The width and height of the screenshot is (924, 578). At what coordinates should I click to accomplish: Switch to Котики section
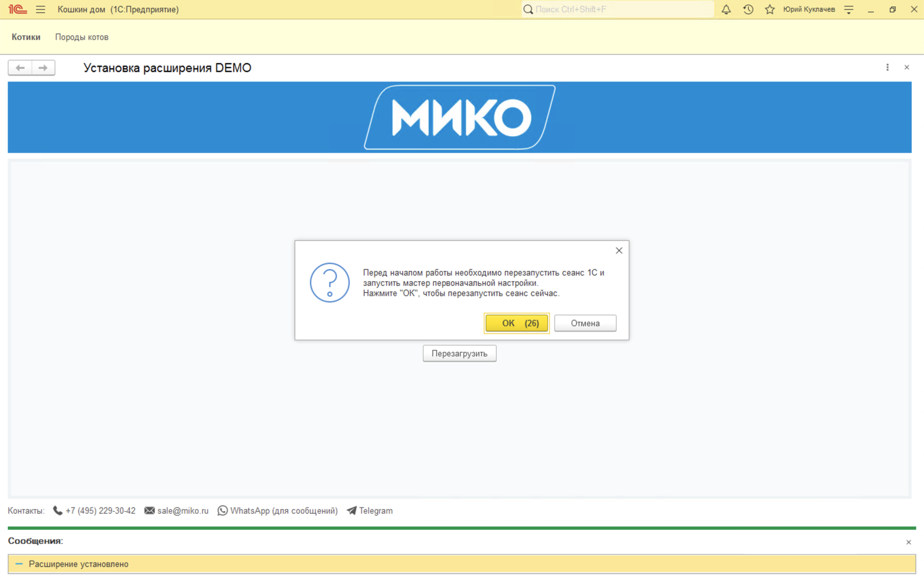click(26, 37)
